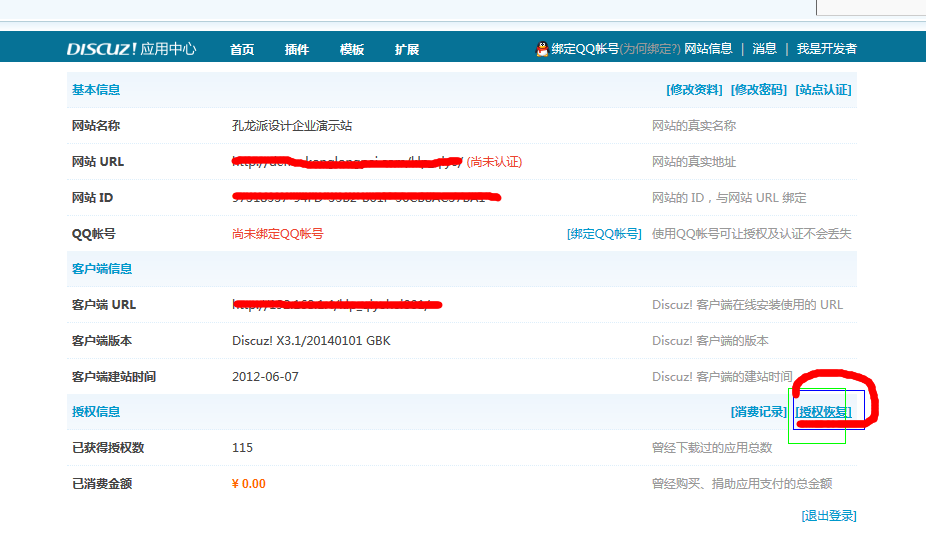The width and height of the screenshot is (926, 539).
Task: Click site name 孔龙派设计企业演示站
Action: (x=292, y=126)
